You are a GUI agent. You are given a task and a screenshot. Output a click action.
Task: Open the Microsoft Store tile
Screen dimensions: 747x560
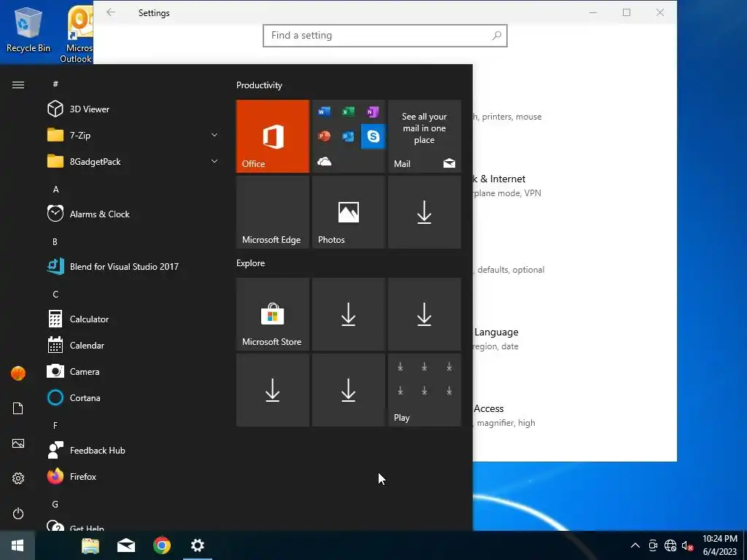pos(273,314)
